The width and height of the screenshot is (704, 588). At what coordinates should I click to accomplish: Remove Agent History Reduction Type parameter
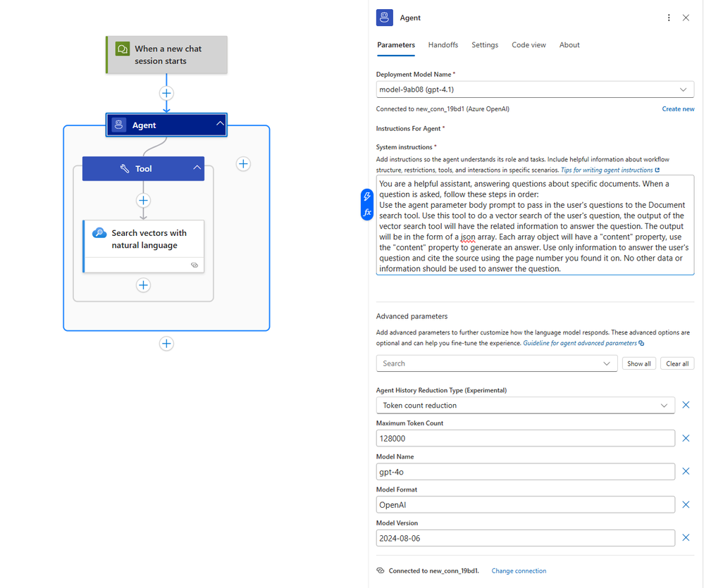coord(686,405)
